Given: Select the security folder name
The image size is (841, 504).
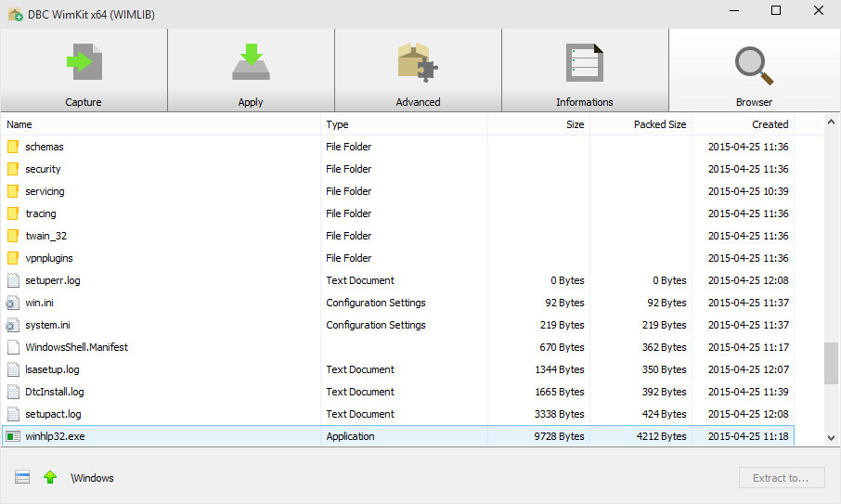Looking at the screenshot, I should tap(43, 169).
